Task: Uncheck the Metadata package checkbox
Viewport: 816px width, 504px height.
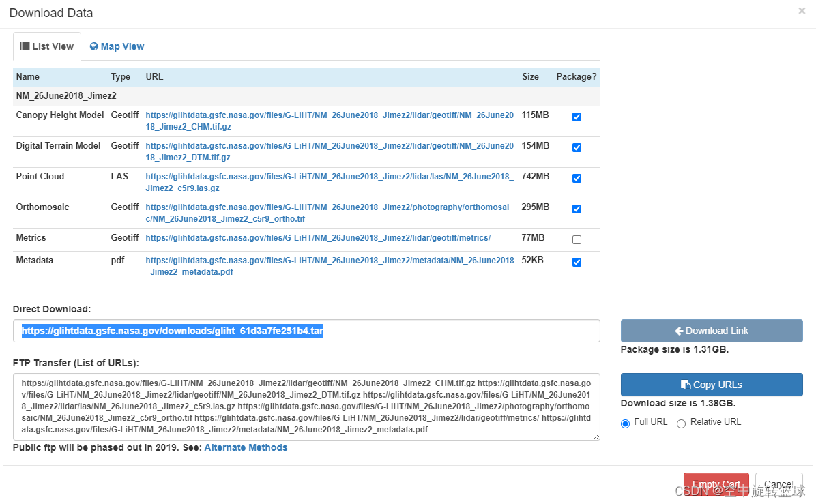Action: point(577,262)
